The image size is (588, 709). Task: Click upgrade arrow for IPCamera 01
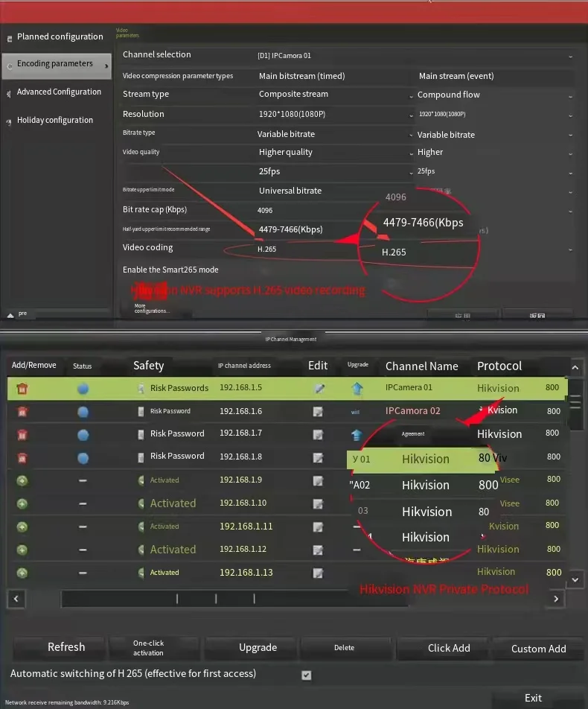(x=357, y=389)
